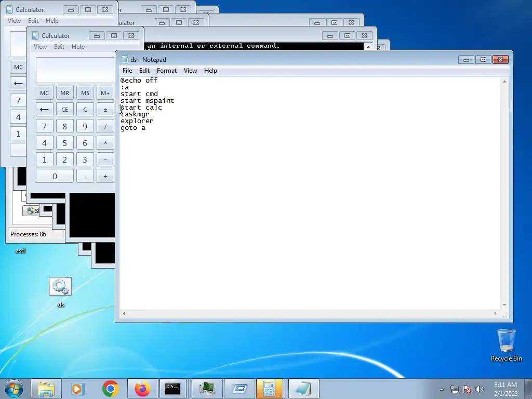This screenshot has height=399, width=532.
Task: Click the network tray icon
Action: click(x=454, y=389)
